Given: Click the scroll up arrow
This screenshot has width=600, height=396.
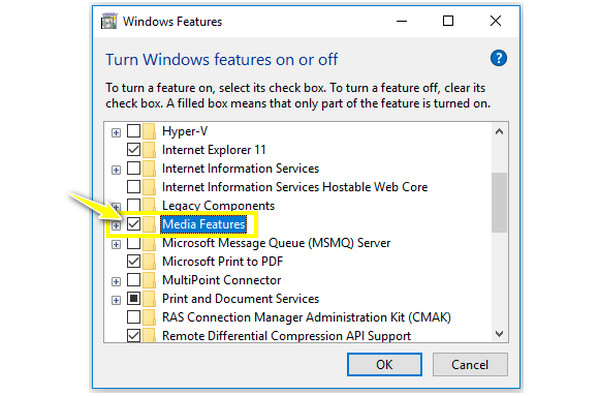Looking at the screenshot, I should tap(499, 132).
